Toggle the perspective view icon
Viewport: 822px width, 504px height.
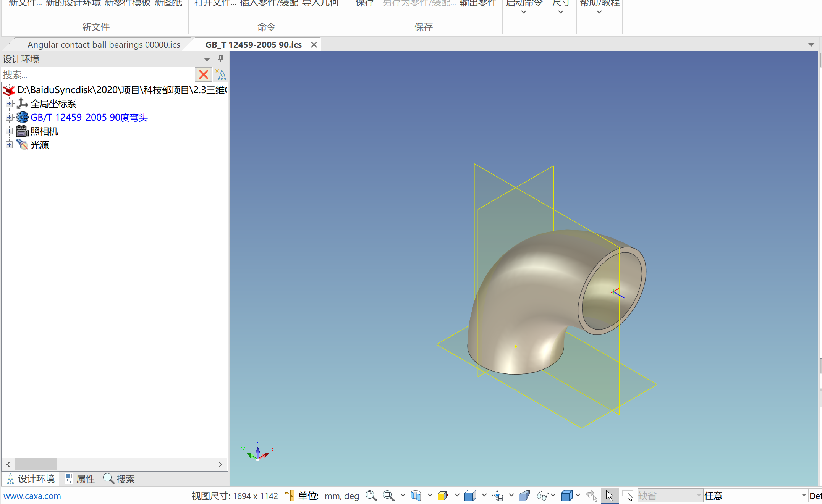[524, 496]
